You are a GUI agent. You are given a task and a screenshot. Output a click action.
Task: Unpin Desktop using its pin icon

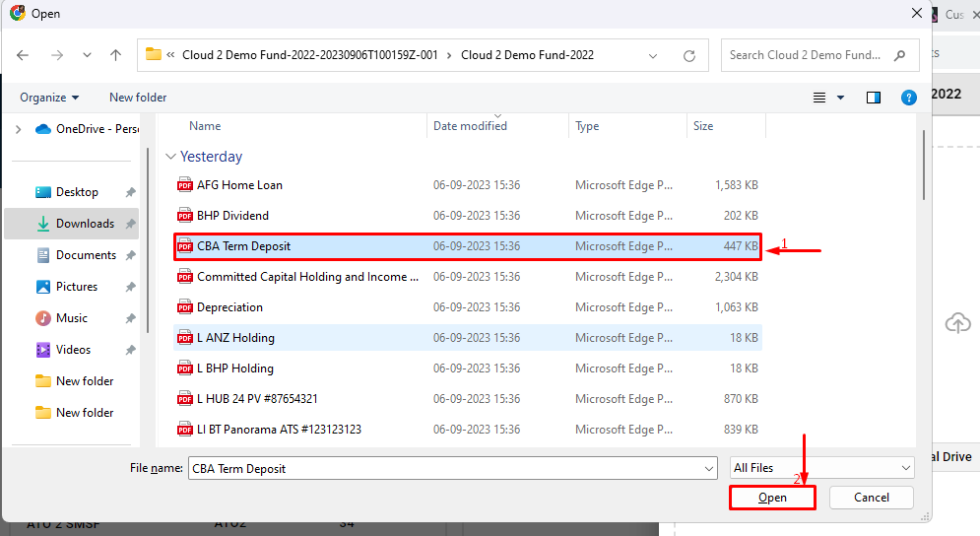coord(130,192)
